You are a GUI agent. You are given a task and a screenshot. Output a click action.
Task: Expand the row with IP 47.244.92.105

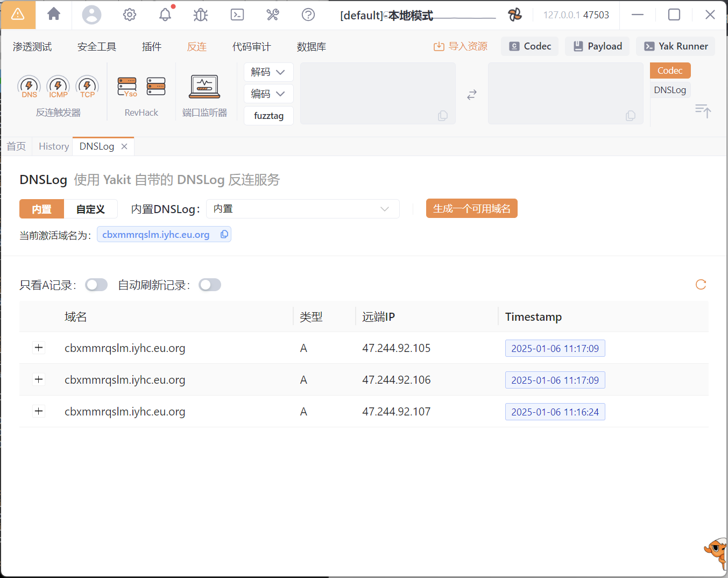[x=39, y=348]
